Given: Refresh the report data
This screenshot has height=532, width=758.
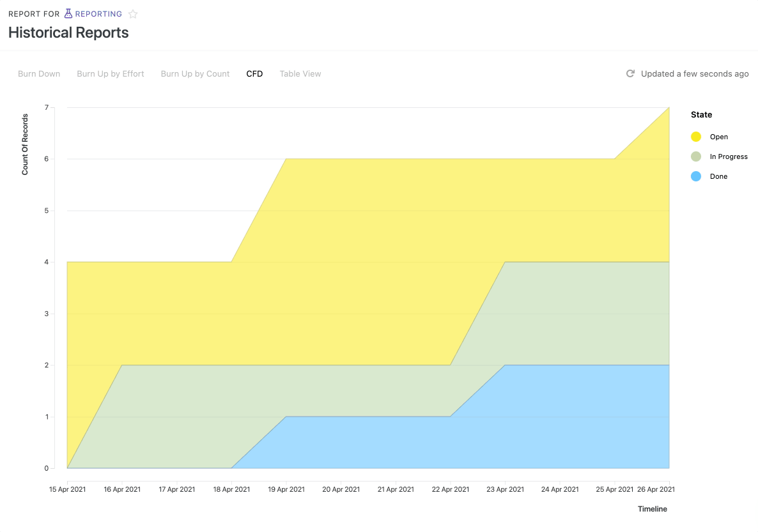Looking at the screenshot, I should click(x=630, y=73).
